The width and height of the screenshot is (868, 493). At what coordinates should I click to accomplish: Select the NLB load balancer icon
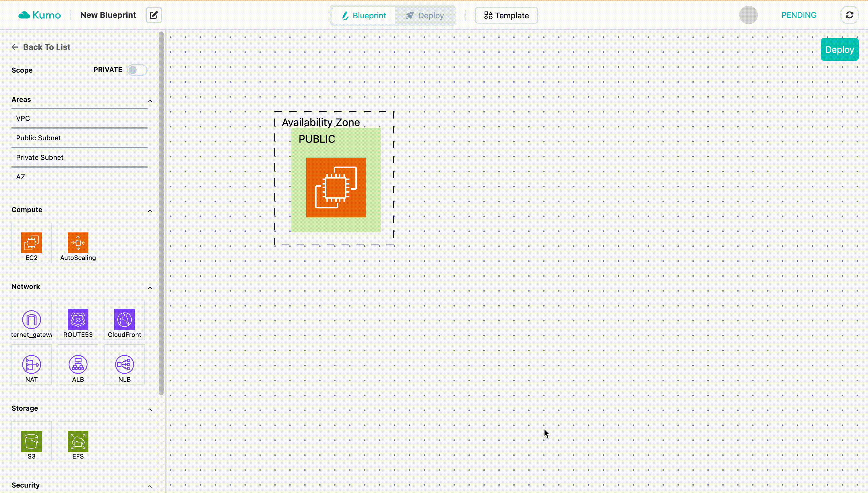click(x=124, y=364)
